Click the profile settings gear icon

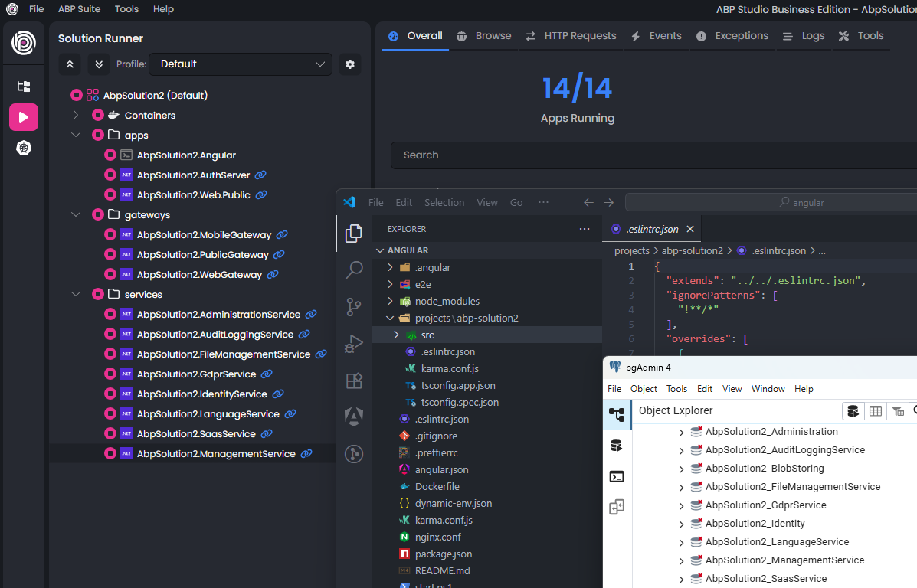click(350, 64)
